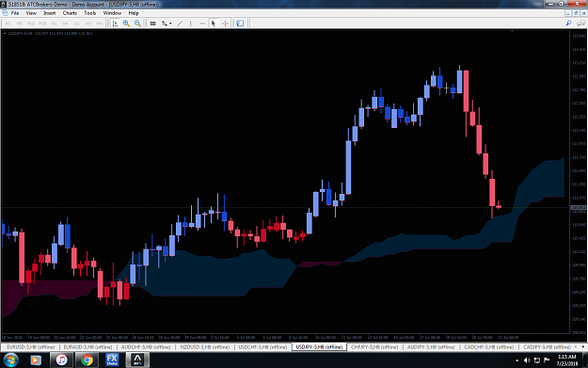Click the highlighted current price label on price scale
The height and width of the screenshot is (368, 588).
(x=579, y=207)
